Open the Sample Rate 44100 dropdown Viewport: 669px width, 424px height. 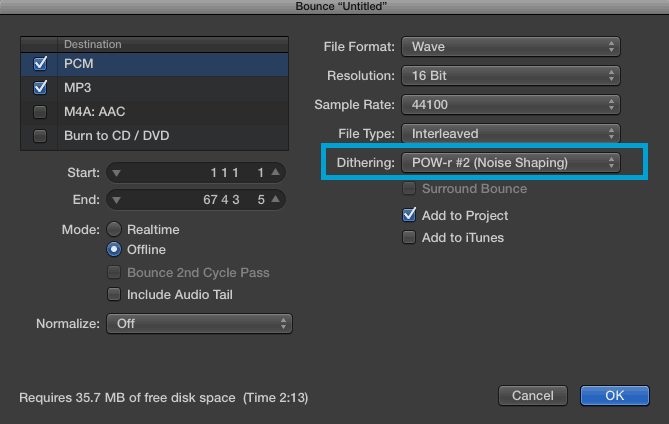[511, 105]
